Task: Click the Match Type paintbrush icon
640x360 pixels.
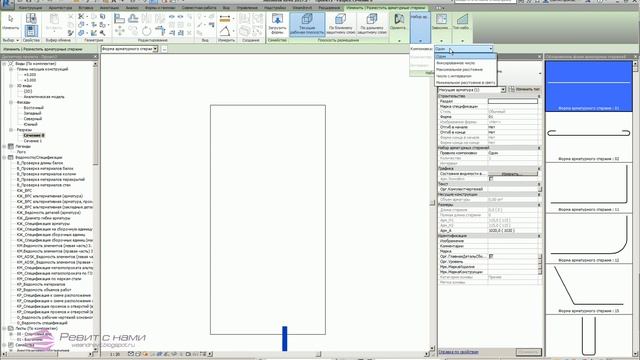Action: 71,33
